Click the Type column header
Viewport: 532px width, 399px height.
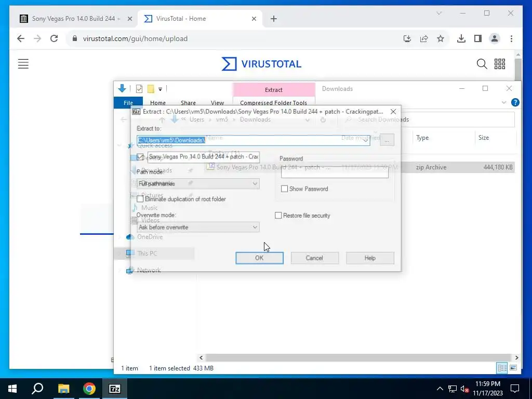(422, 138)
